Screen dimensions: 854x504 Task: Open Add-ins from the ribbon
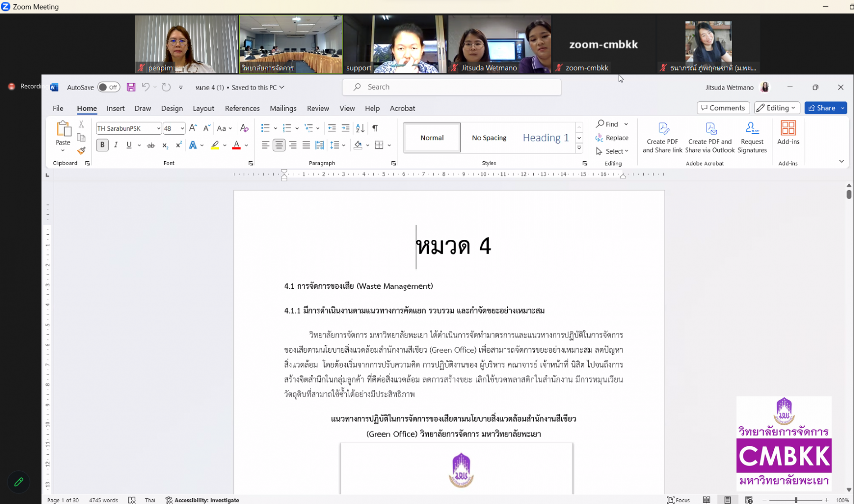788,133
